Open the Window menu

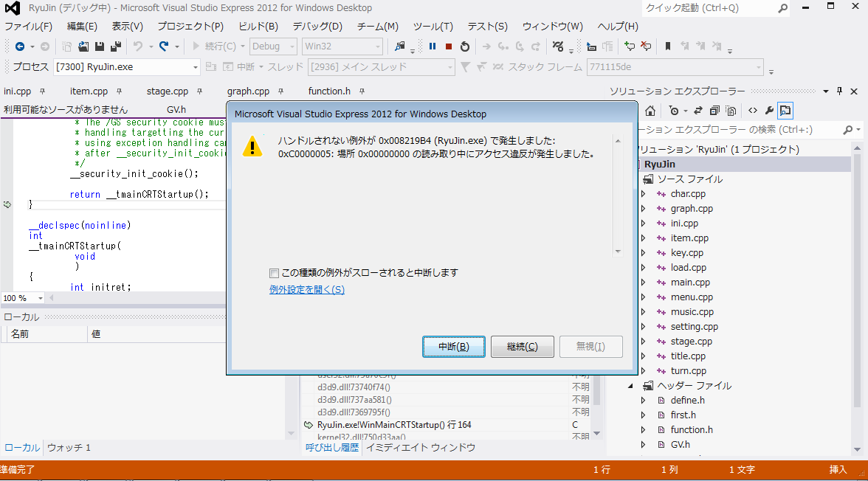tap(552, 27)
